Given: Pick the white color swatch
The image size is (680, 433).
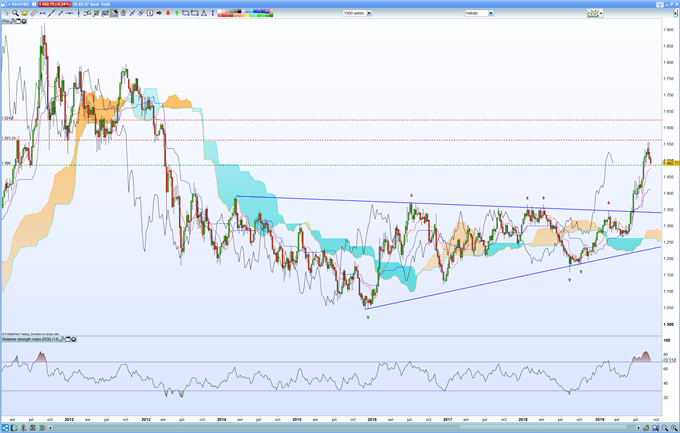Looking at the screenshot, I should tap(219, 11).
